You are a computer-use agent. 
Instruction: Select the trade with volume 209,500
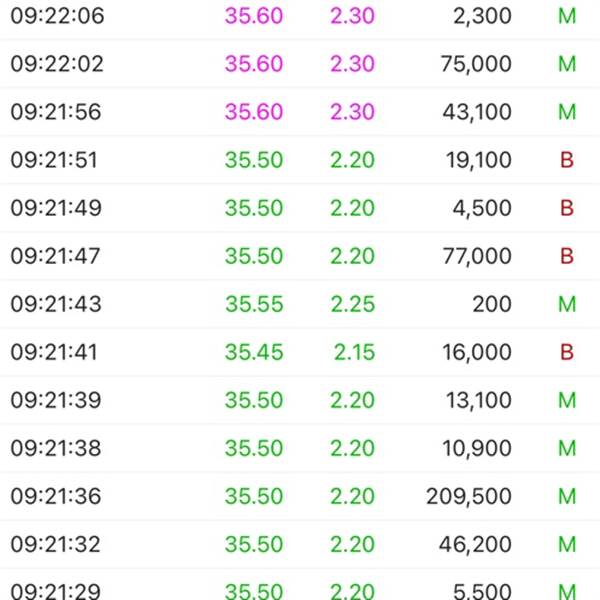(x=300, y=496)
